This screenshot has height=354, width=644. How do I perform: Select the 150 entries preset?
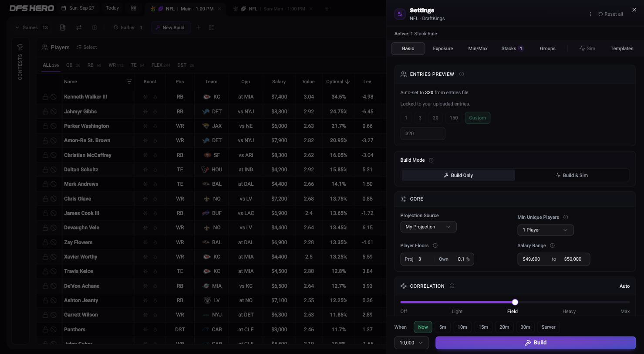point(453,118)
